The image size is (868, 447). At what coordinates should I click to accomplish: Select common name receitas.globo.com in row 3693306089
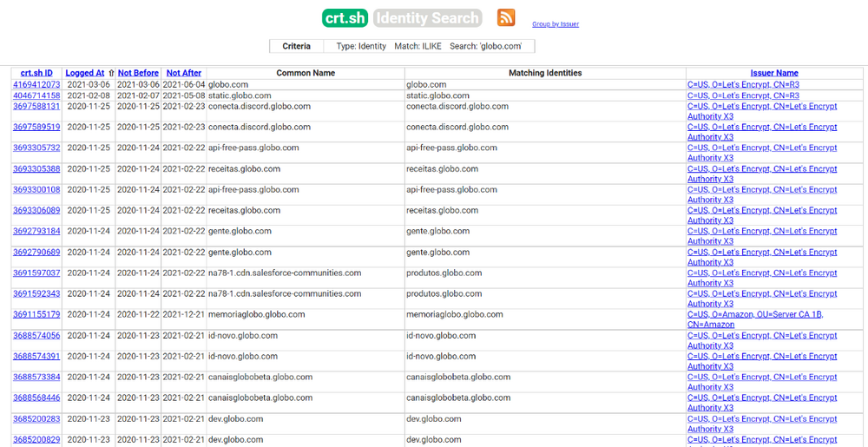(x=244, y=210)
